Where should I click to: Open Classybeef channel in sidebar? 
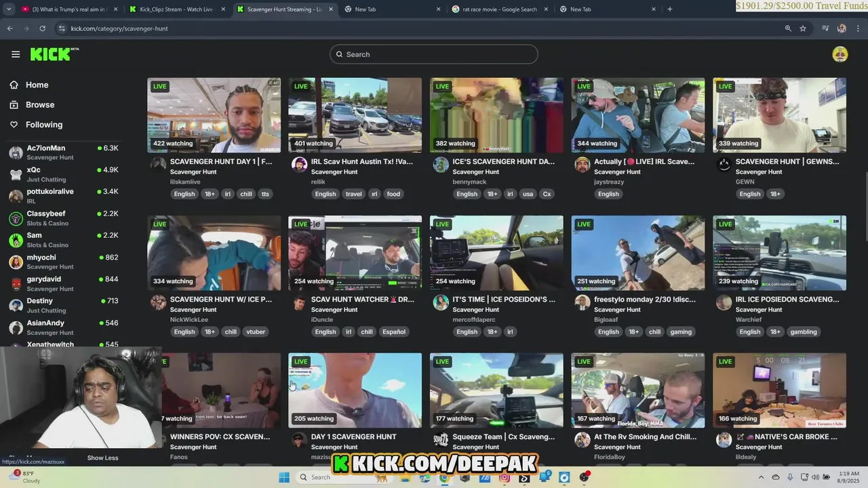(x=64, y=218)
